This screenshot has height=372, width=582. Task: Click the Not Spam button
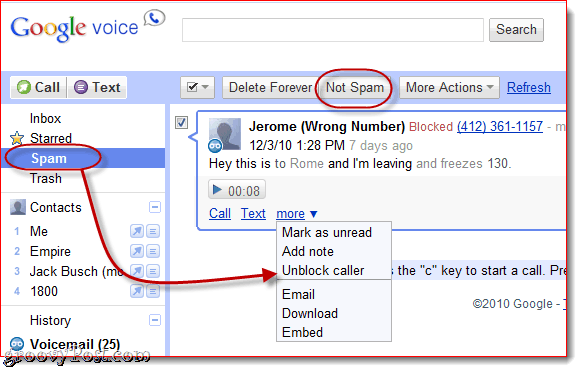(355, 88)
